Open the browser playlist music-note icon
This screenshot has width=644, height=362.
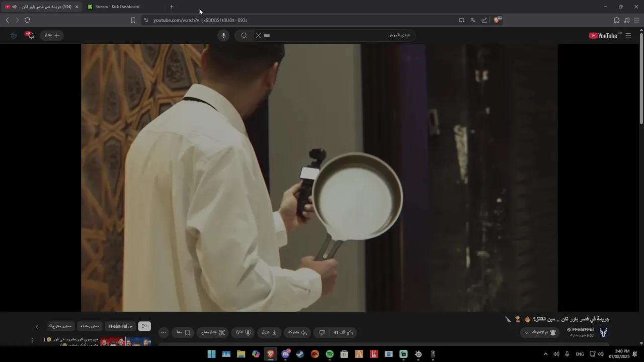point(626,20)
